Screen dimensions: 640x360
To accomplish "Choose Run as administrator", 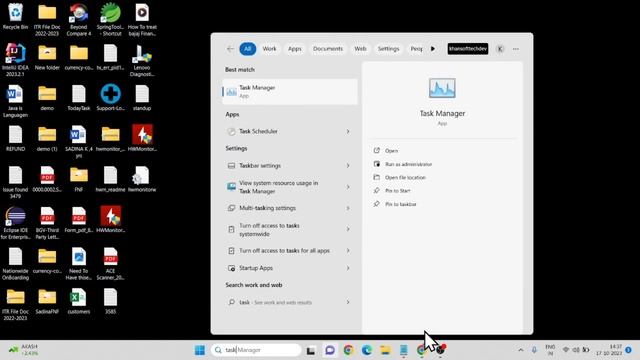I will point(408,164).
